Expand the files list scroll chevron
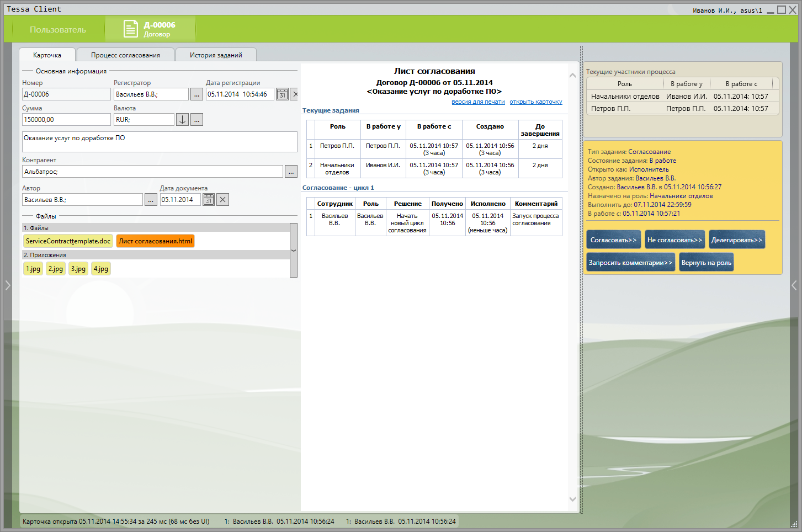Image resolution: width=802 pixels, height=532 pixels. pos(294,251)
